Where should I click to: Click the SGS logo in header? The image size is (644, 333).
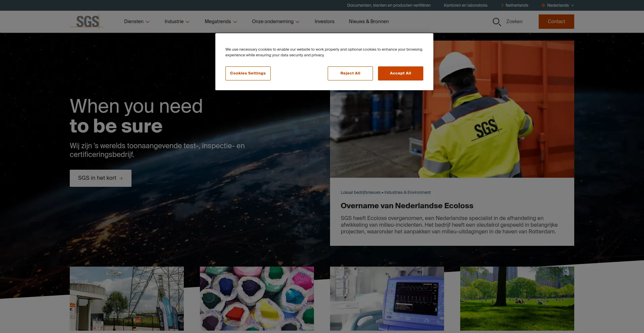87,21
